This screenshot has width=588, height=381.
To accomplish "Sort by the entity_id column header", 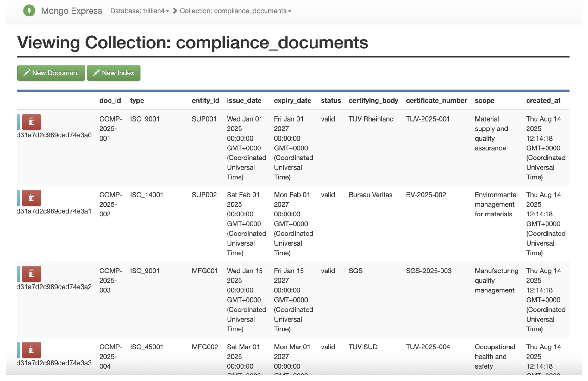I will (205, 101).
